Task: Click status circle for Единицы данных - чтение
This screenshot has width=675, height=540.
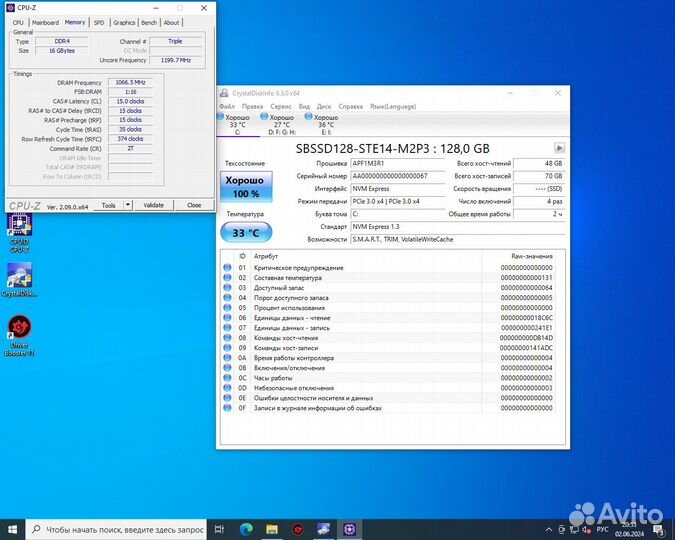Action: pyautogui.click(x=227, y=317)
